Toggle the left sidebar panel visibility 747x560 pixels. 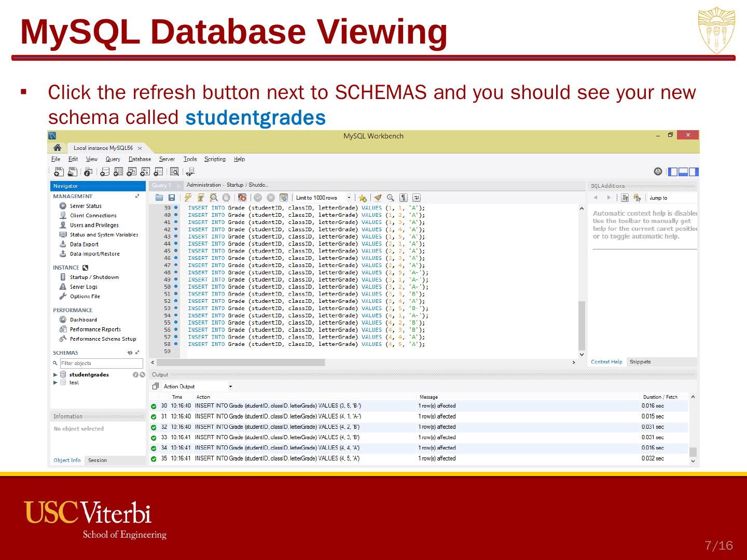(x=673, y=172)
